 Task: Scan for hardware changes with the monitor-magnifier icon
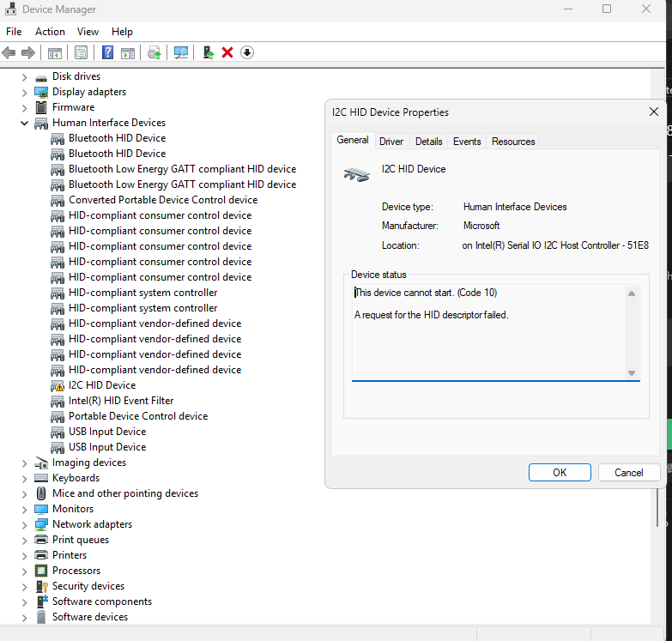point(181,52)
